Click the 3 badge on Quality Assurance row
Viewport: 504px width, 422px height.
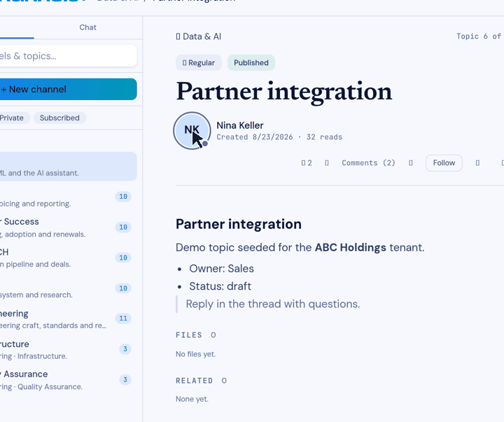125,379
